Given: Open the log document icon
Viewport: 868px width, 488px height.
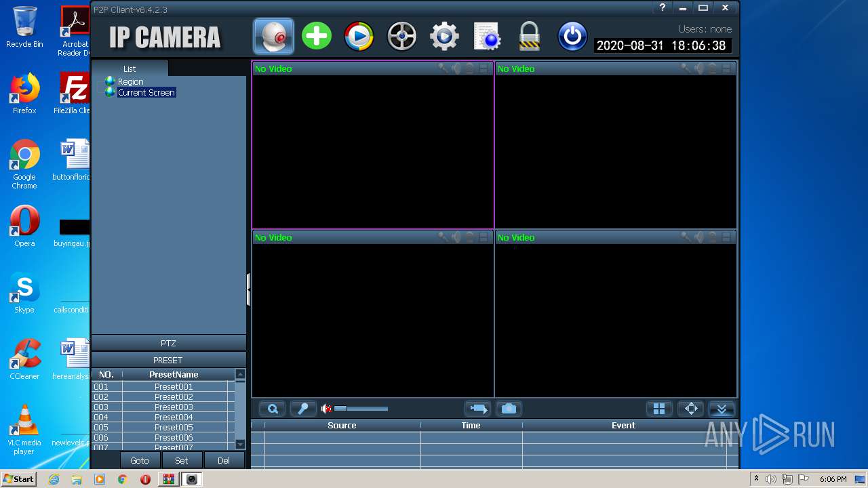Looking at the screenshot, I should (487, 36).
